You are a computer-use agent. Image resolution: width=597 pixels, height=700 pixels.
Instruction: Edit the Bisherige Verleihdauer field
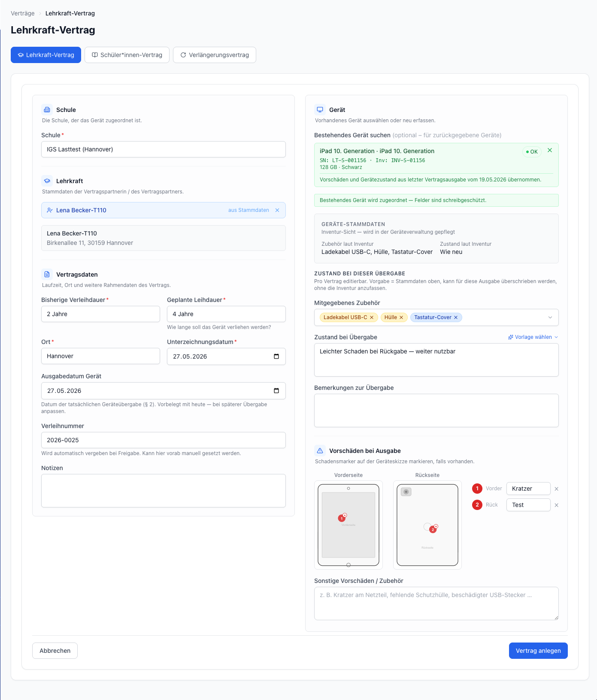(x=100, y=314)
